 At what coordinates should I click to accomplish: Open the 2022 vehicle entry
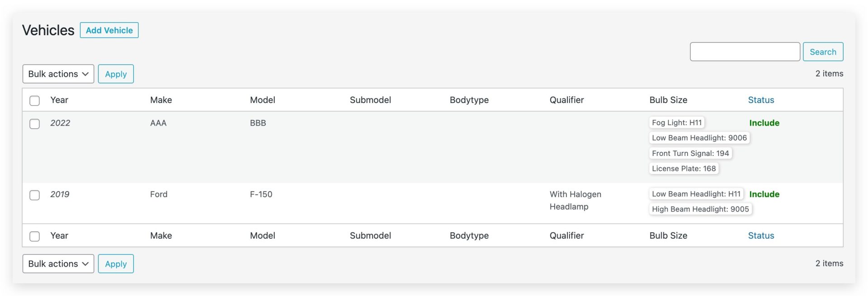(60, 123)
